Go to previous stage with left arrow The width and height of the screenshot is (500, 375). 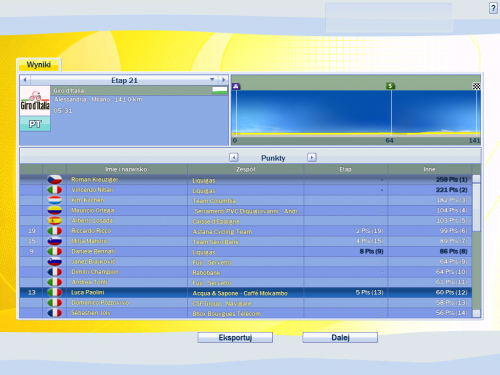click(25, 80)
